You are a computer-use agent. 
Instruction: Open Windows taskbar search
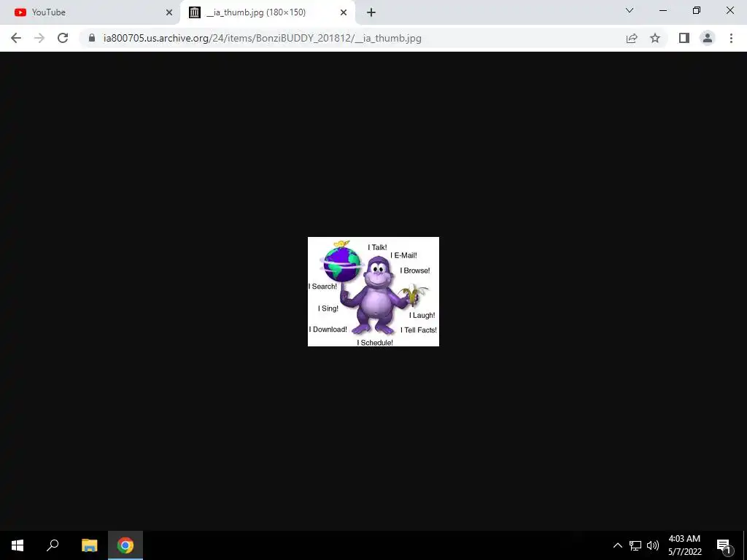point(53,545)
